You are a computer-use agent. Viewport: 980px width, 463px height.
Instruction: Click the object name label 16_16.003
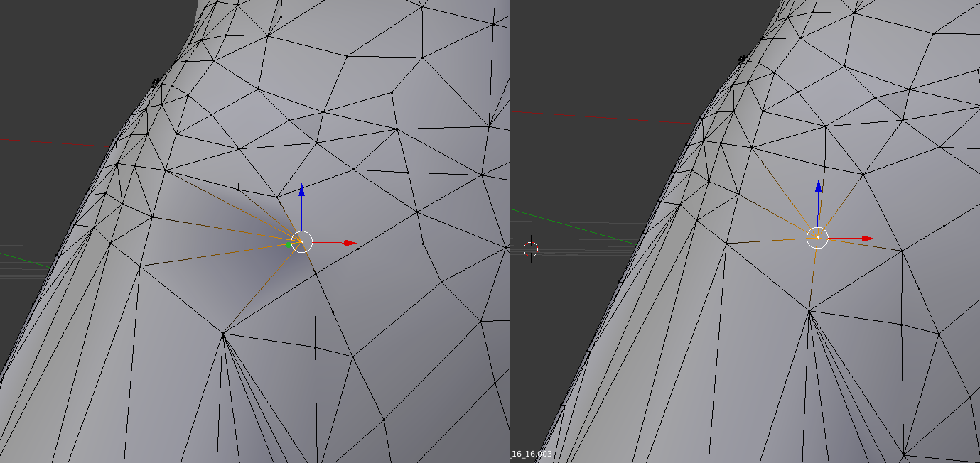pos(532,454)
